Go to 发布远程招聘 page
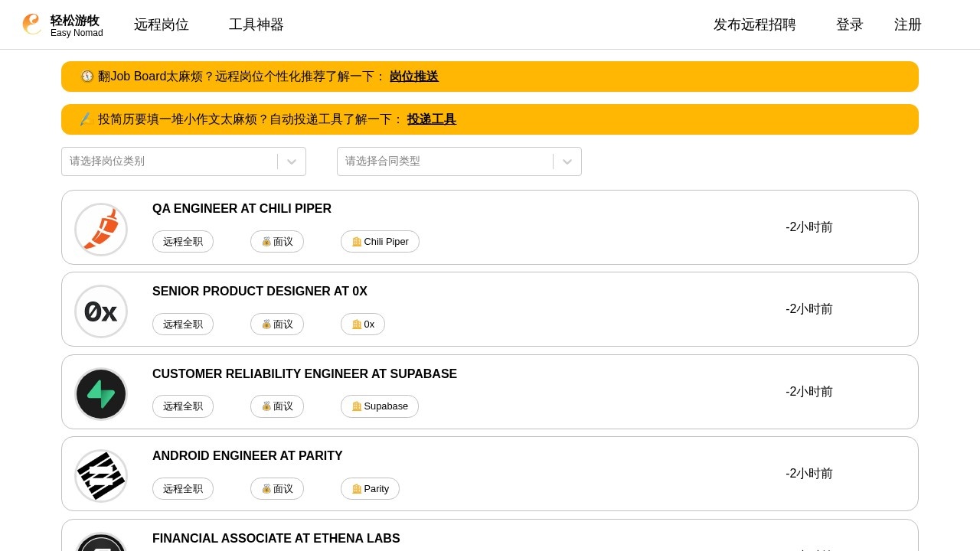980x551 pixels. coord(755,24)
